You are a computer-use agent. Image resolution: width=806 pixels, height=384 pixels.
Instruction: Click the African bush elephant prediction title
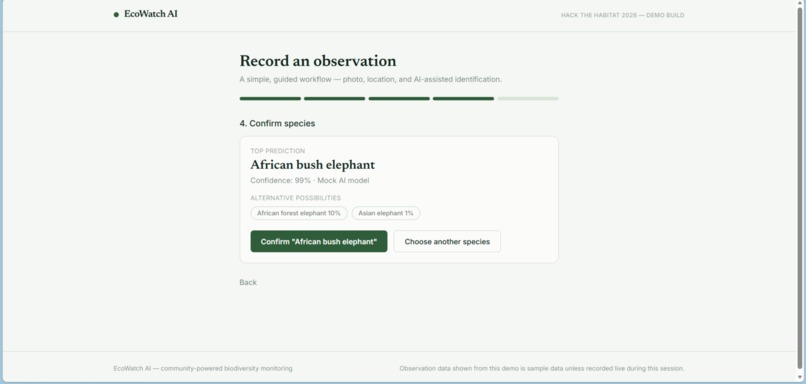point(313,165)
